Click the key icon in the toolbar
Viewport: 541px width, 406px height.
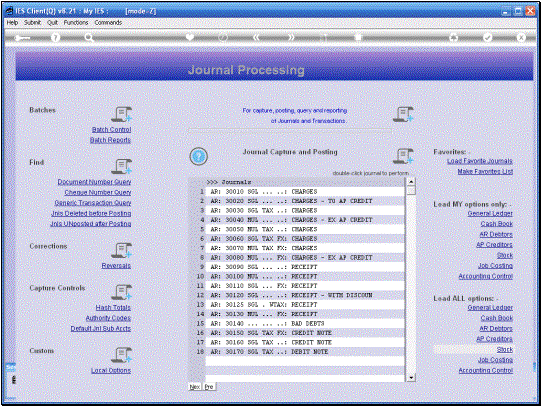(x=22, y=38)
